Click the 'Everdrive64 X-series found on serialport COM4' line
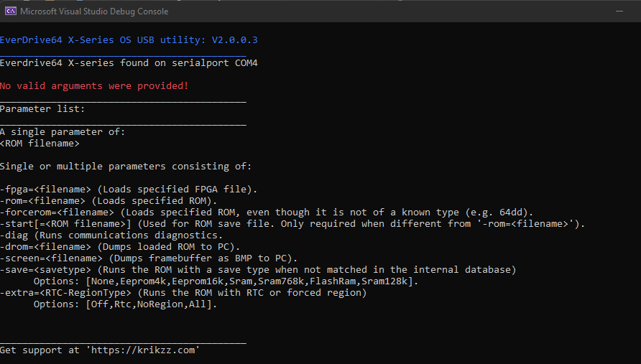641x364 pixels. 129,63
